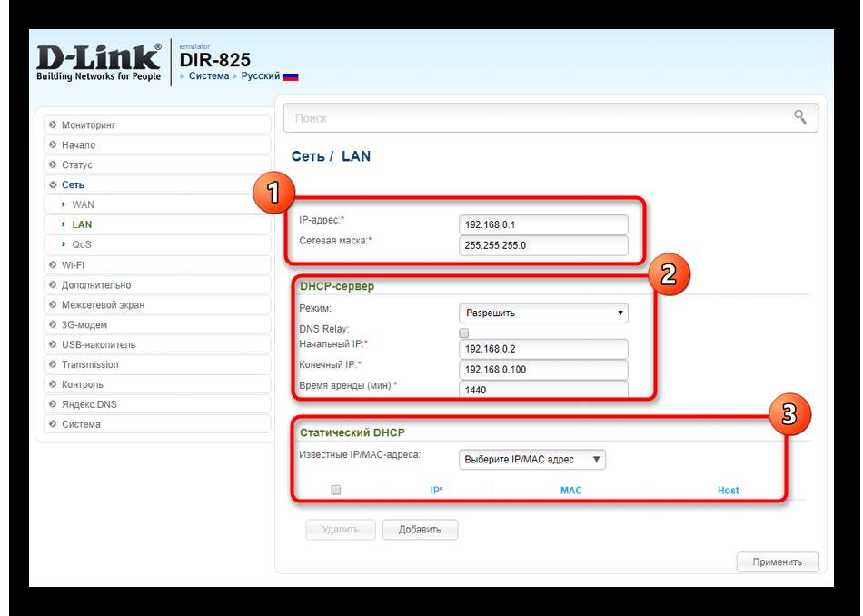Open the Режим dropdown

(543, 313)
